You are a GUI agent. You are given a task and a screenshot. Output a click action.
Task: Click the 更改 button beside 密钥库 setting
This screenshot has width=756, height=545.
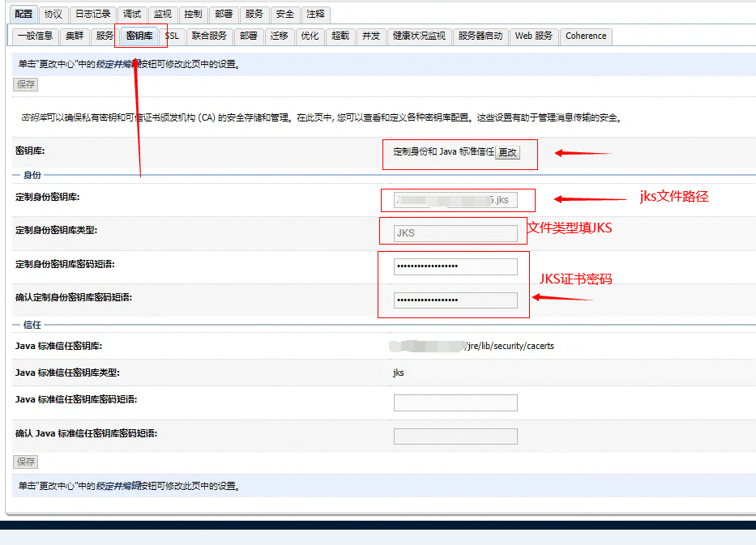pos(507,152)
